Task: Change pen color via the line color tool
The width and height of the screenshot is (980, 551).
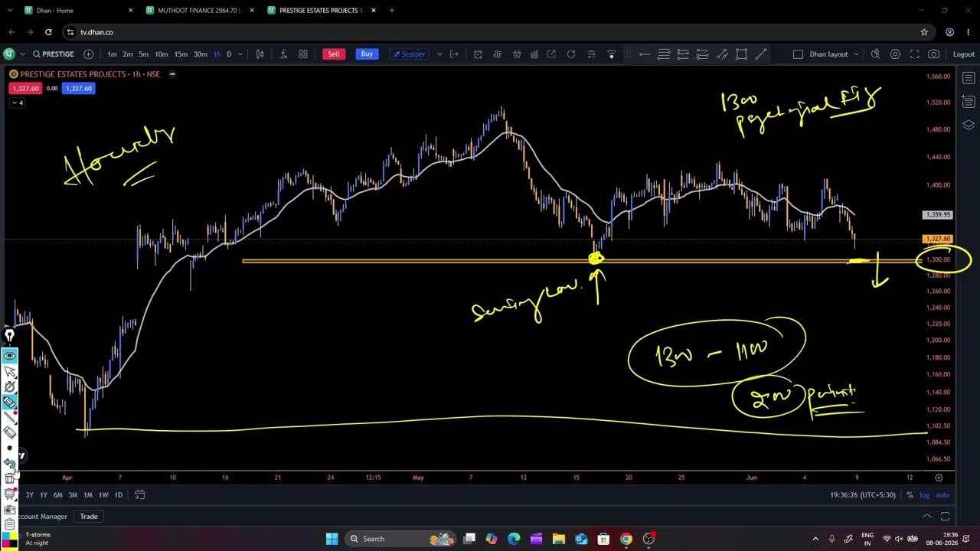Action: pyautogui.click(x=10, y=417)
